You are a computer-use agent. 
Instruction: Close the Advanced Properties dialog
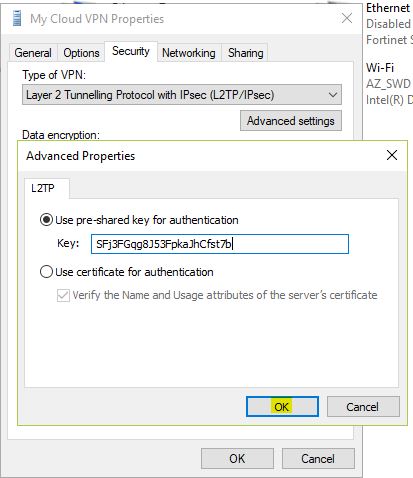tap(392, 155)
